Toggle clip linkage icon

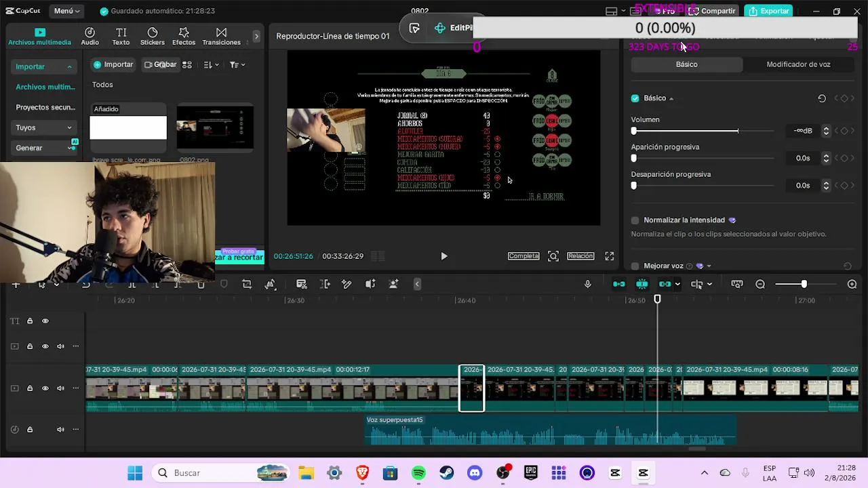point(665,284)
